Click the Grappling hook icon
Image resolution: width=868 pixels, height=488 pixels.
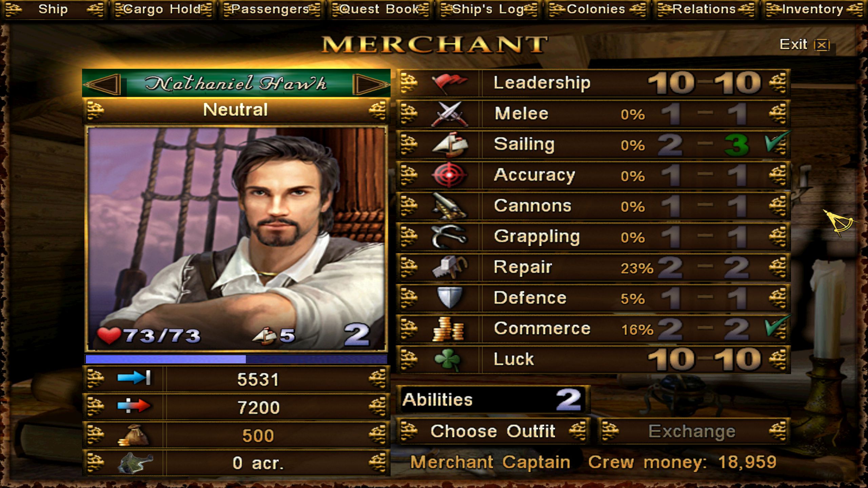tap(449, 236)
